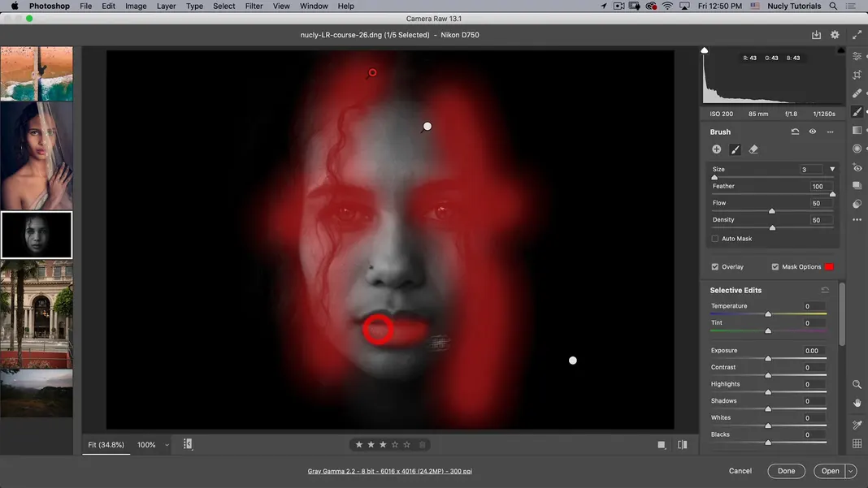Screen dimensions: 868x488
Task: Reset Brush adjustments with undo arrow
Action: point(795,132)
